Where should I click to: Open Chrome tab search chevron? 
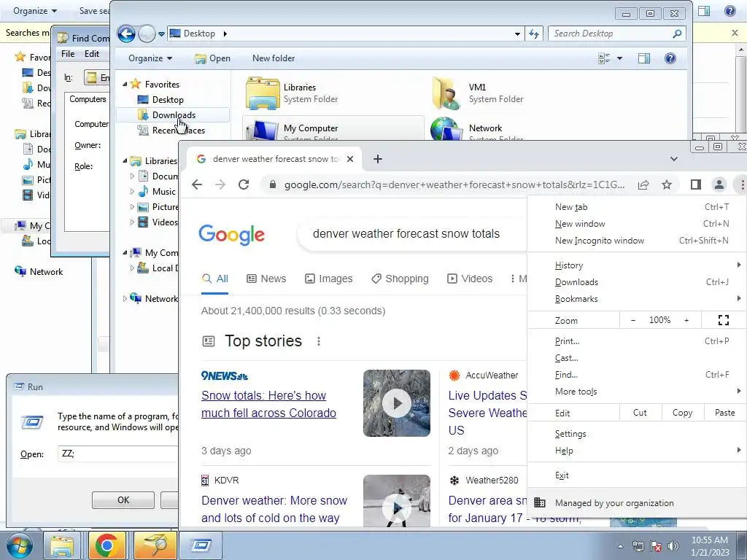pyautogui.click(x=673, y=159)
